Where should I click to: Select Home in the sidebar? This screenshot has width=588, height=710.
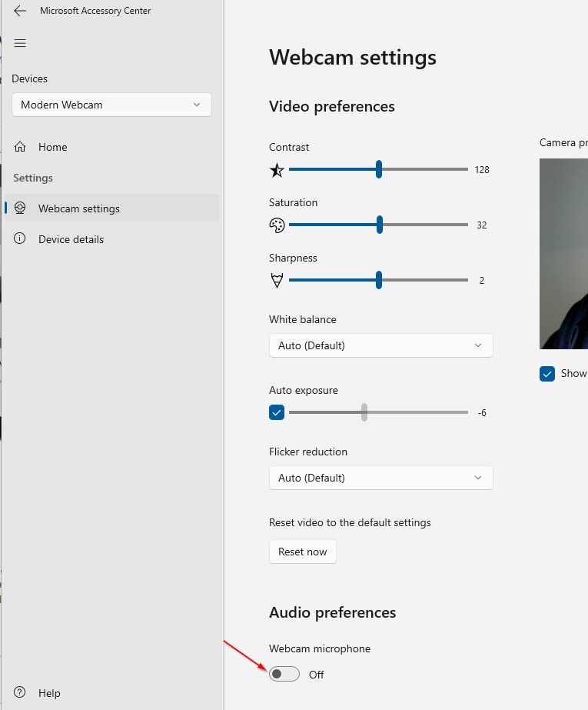coord(111,147)
